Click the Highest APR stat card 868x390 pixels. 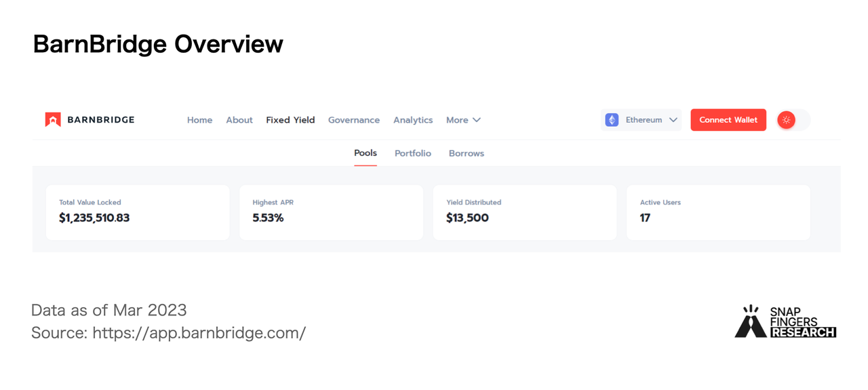coord(331,212)
